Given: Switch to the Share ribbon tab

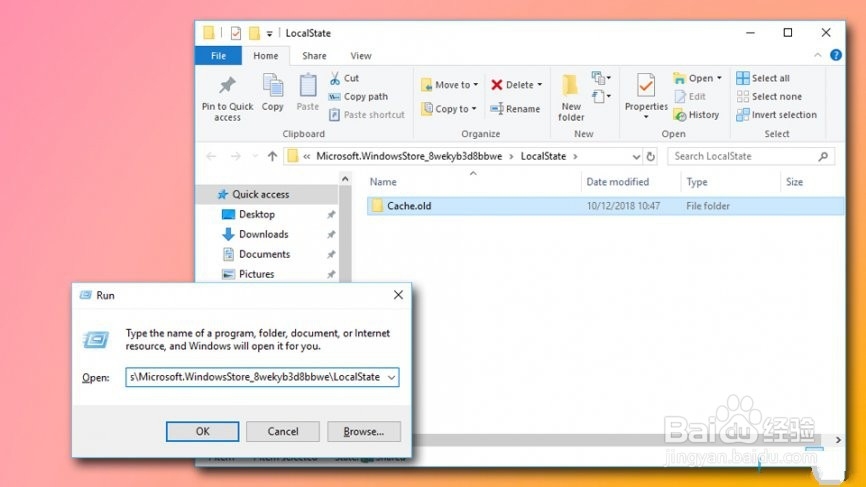Looking at the screenshot, I should click(314, 56).
